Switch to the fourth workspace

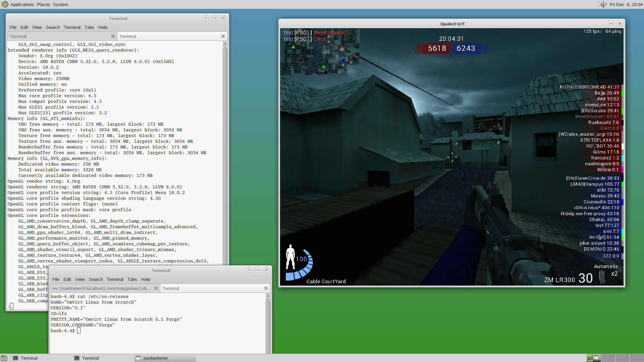click(636, 358)
